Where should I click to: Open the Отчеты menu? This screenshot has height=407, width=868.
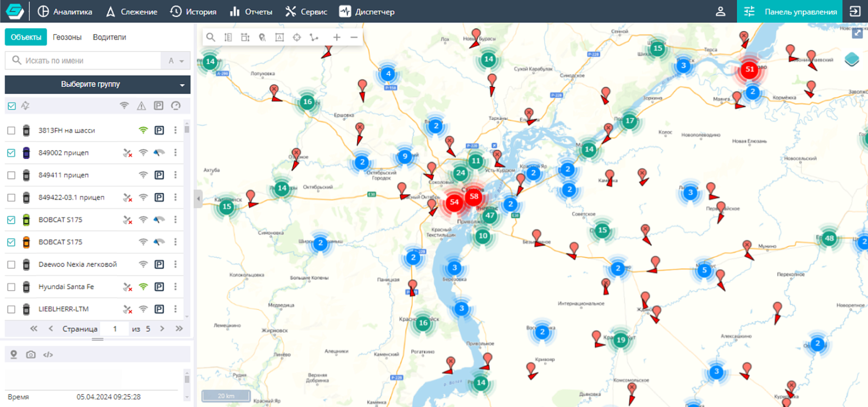tap(251, 11)
